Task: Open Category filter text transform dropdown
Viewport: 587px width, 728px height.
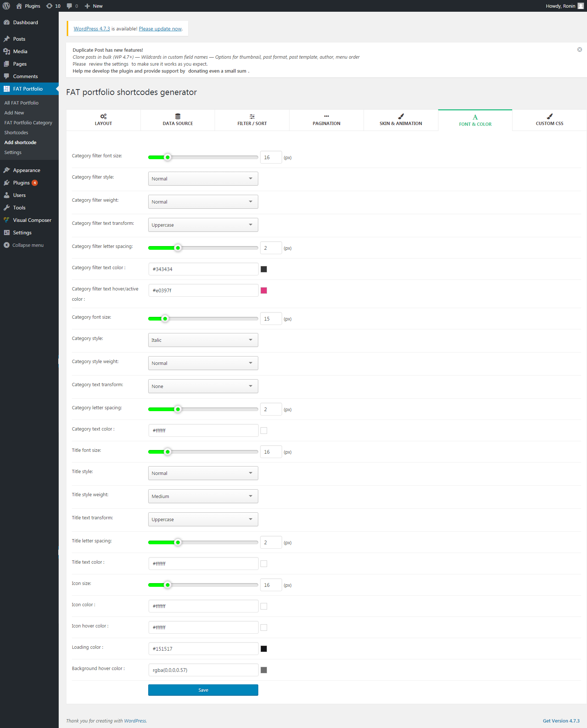Action: (203, 225)
